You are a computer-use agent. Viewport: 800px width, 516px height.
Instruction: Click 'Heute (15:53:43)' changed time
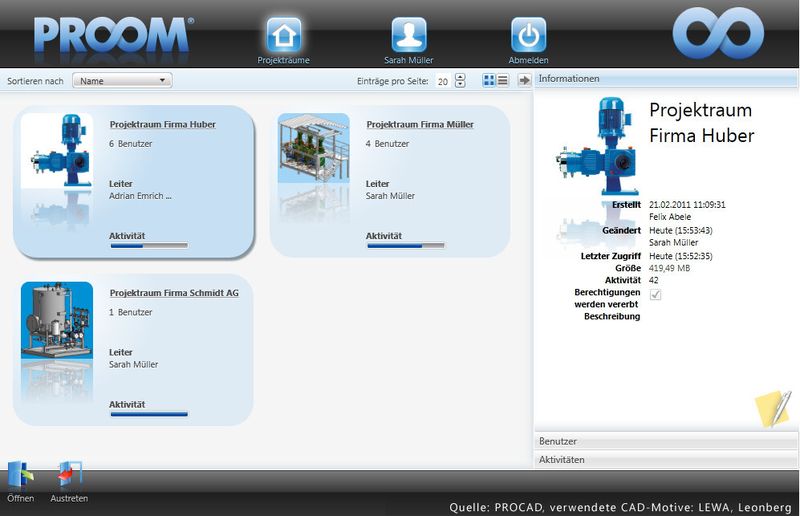[681, 231]
